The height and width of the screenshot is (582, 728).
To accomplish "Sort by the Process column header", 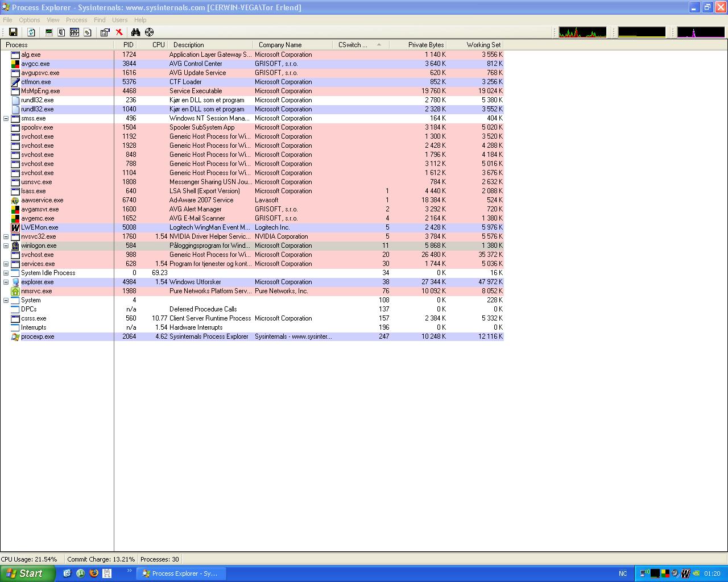I will [x=57, y=45].
